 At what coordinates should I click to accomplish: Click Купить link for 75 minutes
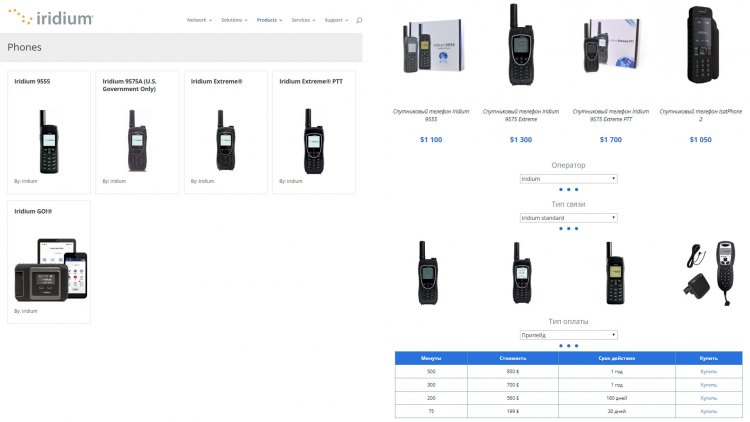[708, 411]
